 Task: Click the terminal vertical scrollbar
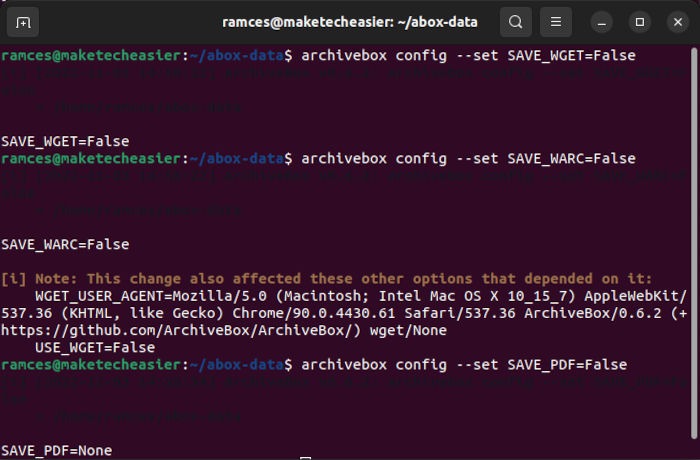(694, 243)
